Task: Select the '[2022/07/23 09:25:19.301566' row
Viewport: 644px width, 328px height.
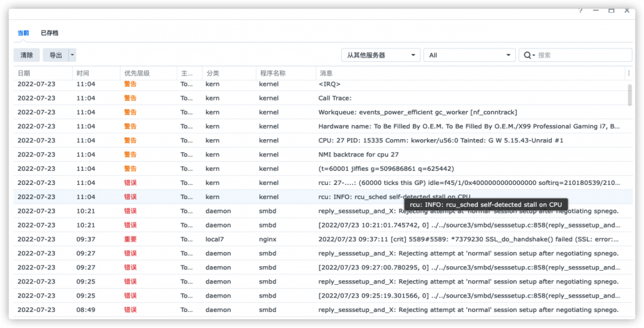Action: 323,296
